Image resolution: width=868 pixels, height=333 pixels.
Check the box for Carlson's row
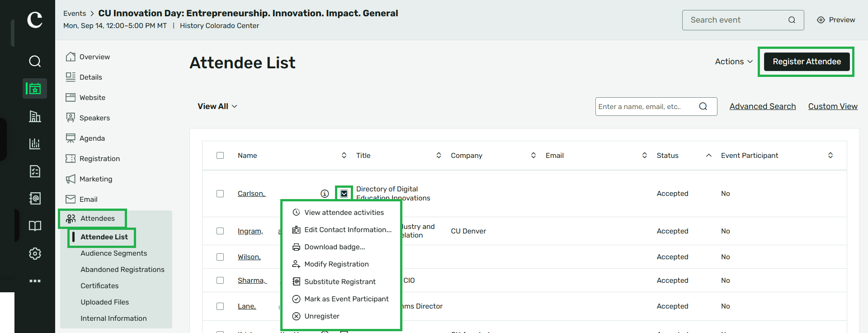[x=220, y=194]
